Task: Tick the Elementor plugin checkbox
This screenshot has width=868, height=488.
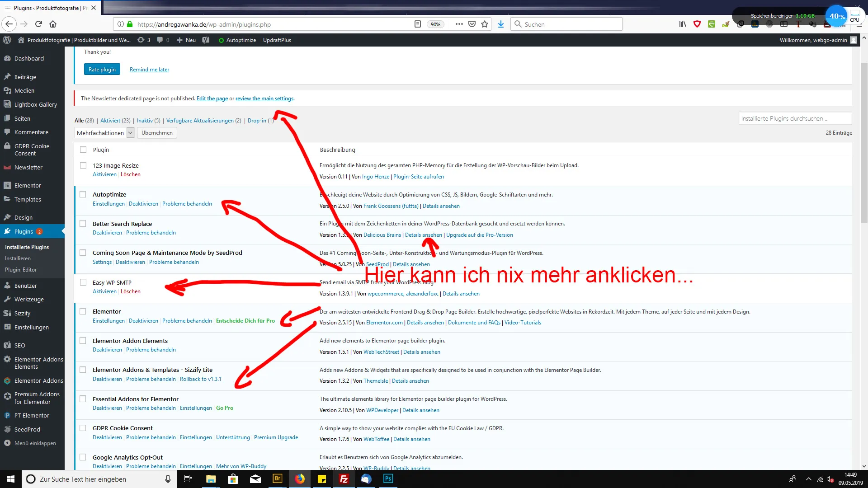Action: pyautogui.click(x=83, y=311)
